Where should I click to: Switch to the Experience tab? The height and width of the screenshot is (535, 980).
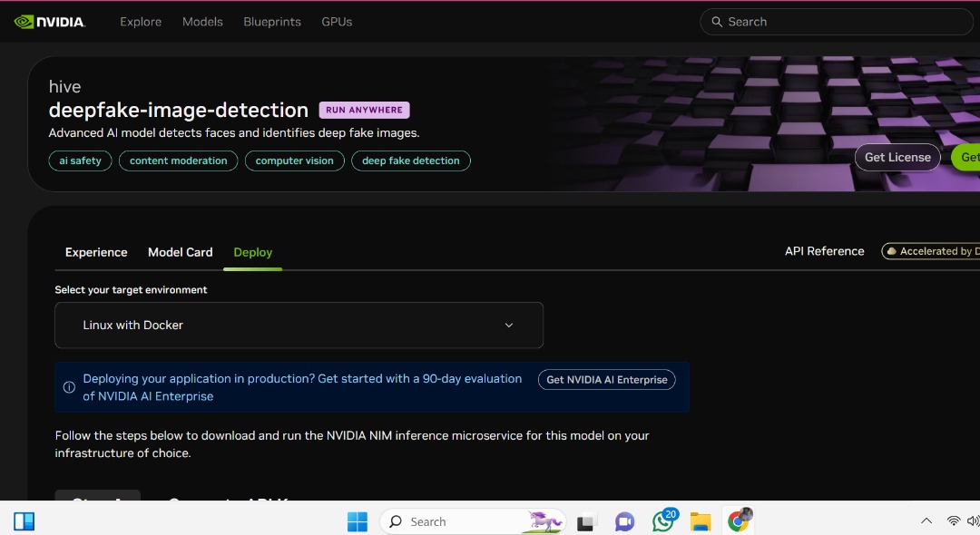click(x=96, y=252)
